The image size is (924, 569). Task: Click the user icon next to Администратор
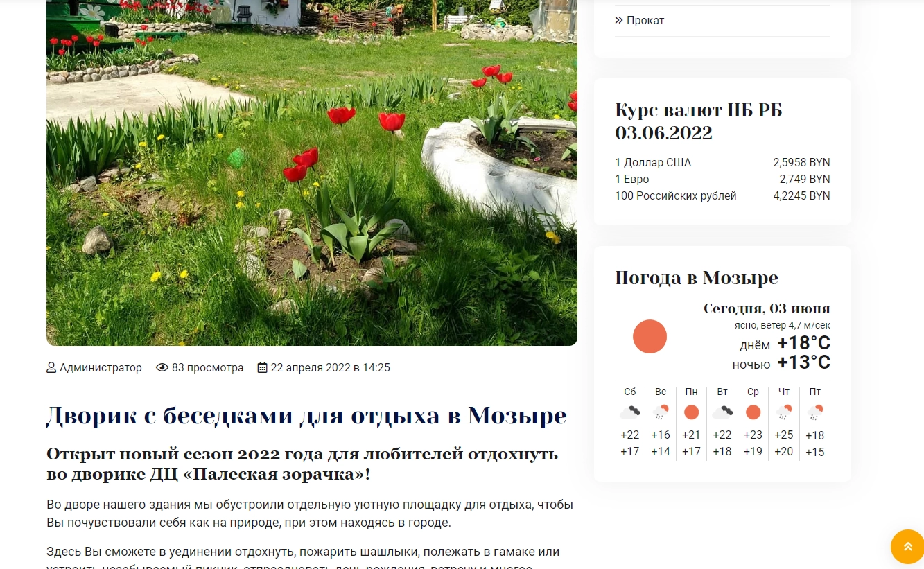51,368
